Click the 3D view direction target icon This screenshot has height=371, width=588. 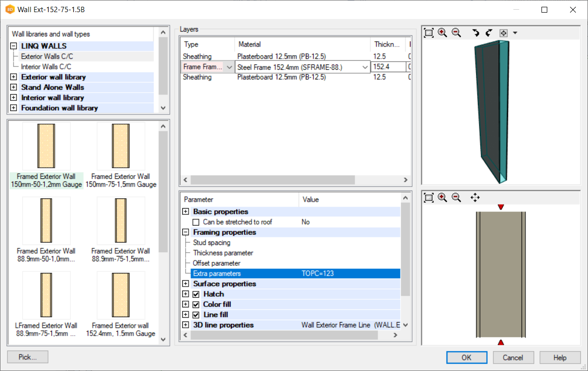pos(503,32)
